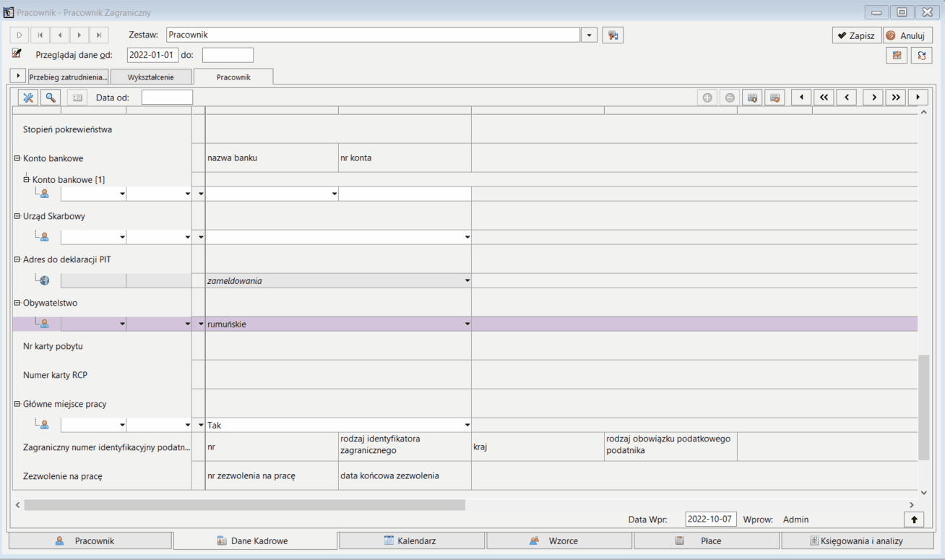Image resolution: width=945 pixels, height=560 pixels.
Task: Select the Pracownik tab at top
Action: 233,77
